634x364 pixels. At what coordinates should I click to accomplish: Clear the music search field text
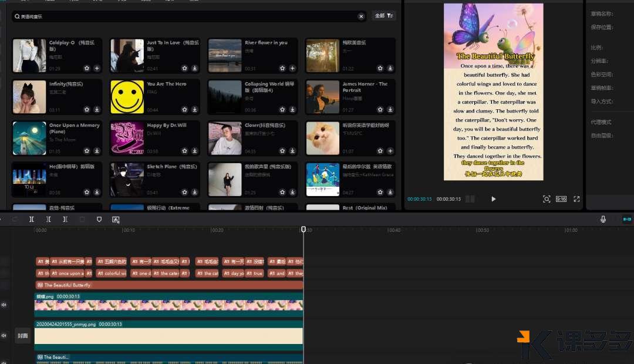[x=361, y=16]
